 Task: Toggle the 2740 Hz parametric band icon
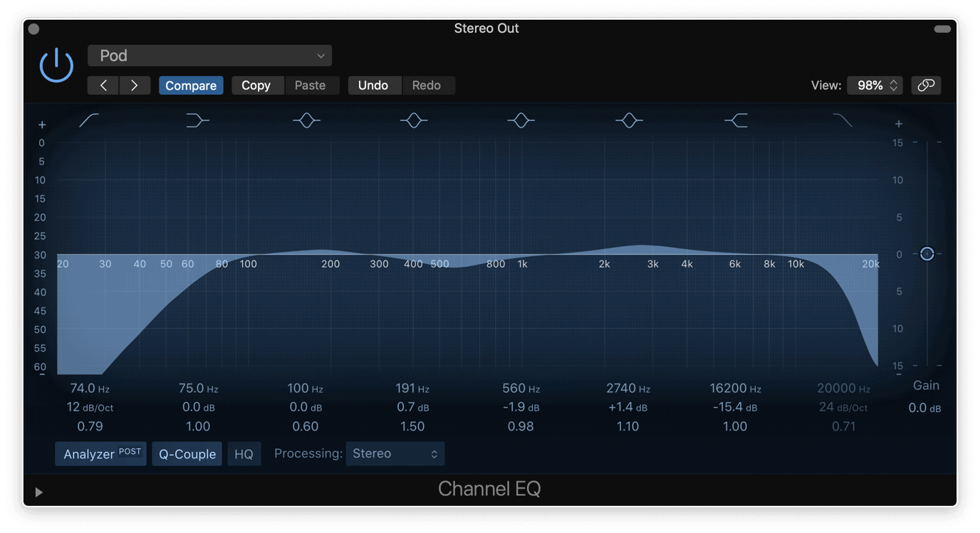pos(629,120)
